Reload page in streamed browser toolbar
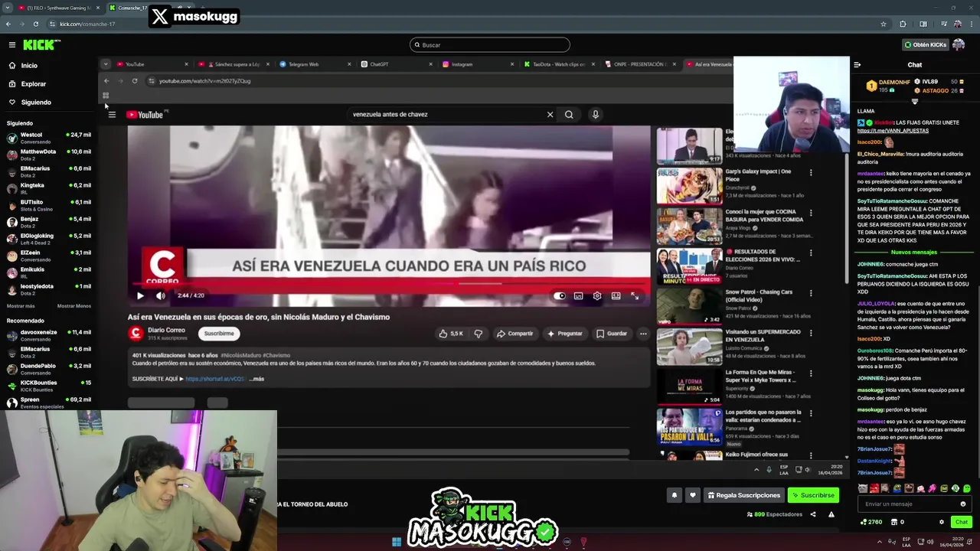Screen dimensions: 980x551 coord(135,81)
